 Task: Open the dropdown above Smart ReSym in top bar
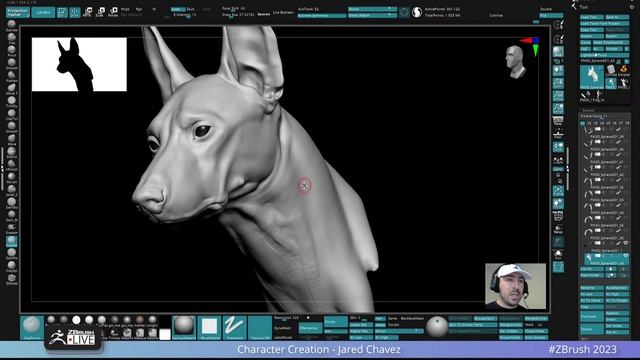coord(372,9)
